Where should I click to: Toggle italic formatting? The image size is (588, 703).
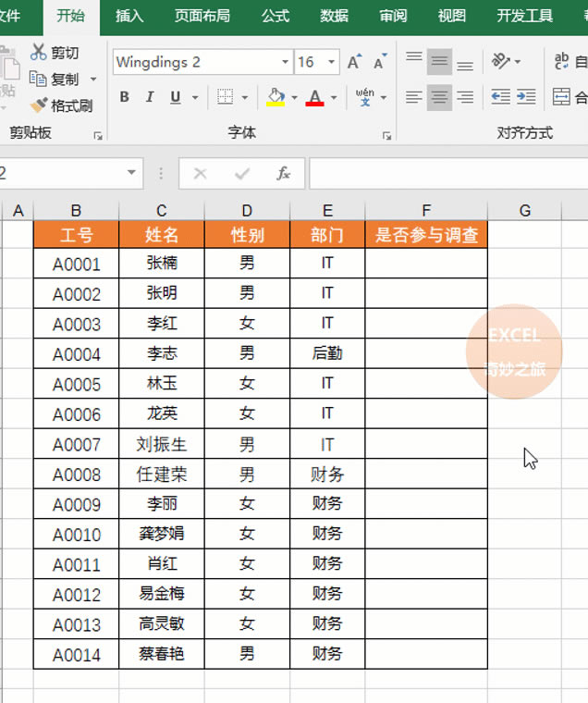point(150,97)
